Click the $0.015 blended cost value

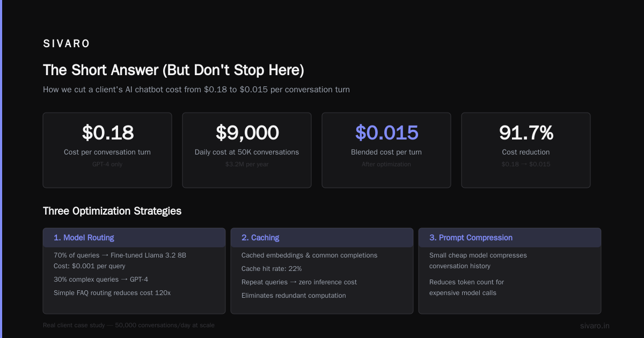(386, 133)
